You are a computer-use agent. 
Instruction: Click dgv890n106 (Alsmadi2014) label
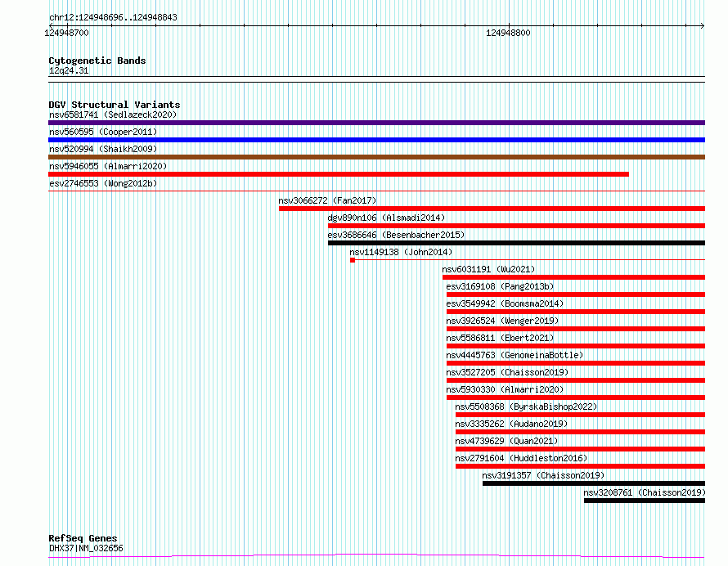(386, 218)
